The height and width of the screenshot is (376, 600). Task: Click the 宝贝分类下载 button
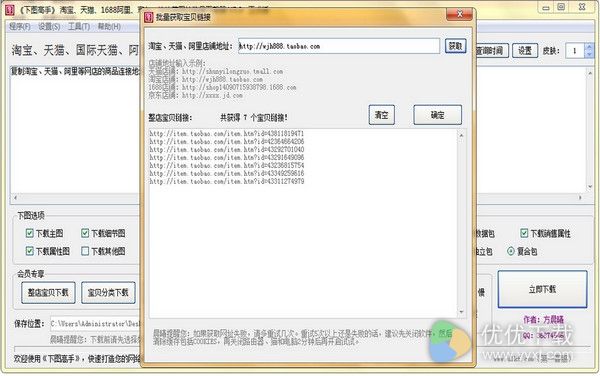pos(108,293)
